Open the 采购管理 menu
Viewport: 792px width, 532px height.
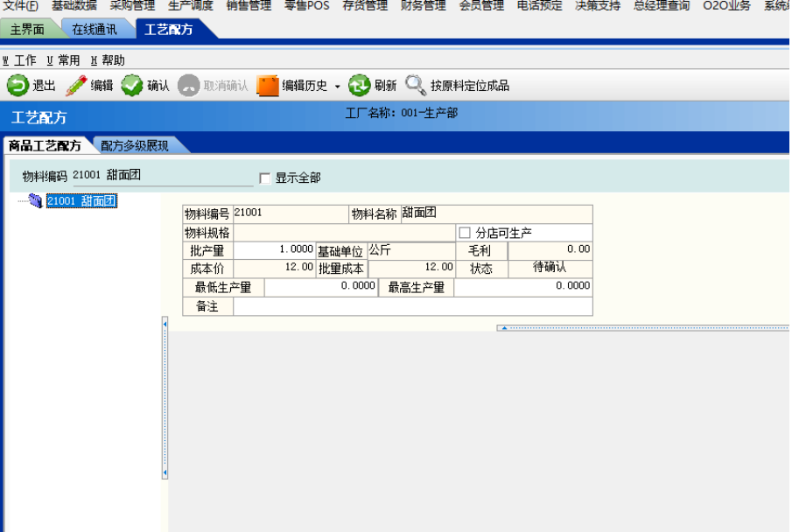coord(132,5)
